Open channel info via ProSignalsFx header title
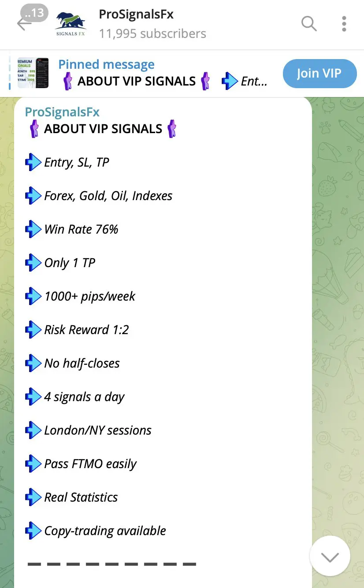Screen dimensions: 364x588 [x=136, y=14]
